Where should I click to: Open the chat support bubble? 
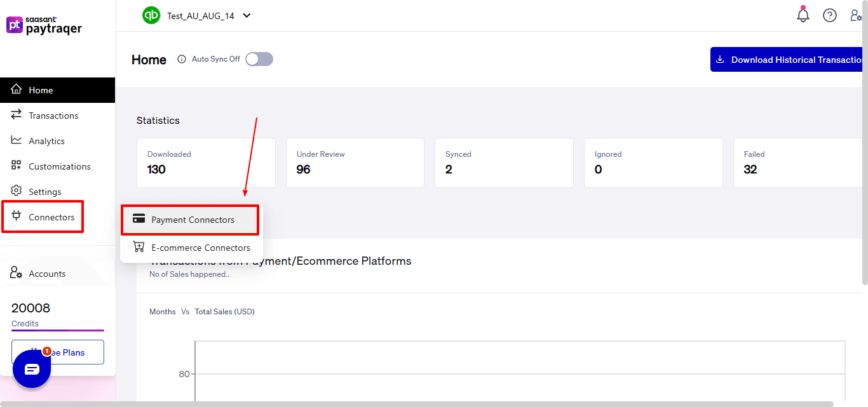click(32, 369)
